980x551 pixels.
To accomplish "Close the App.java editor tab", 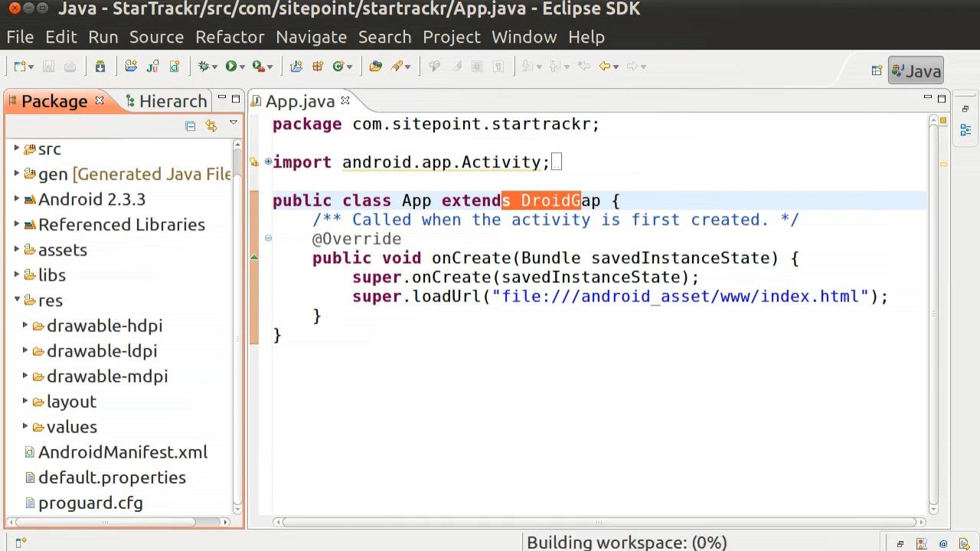I will (345, 100).
